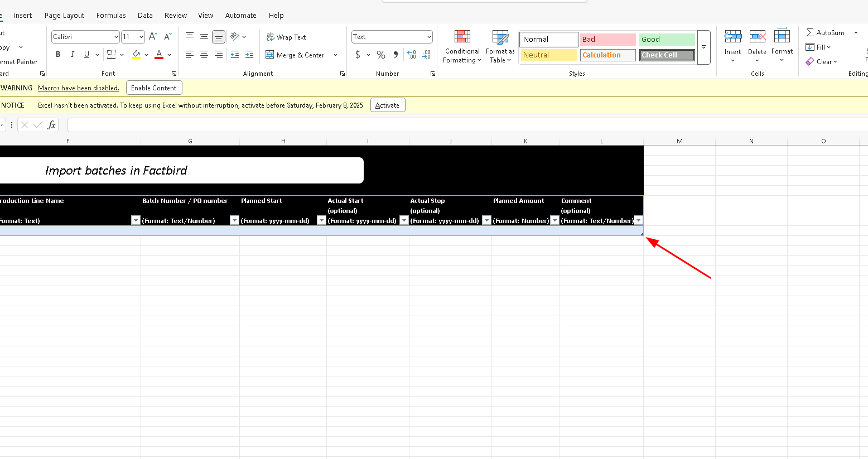Increase decimal places
This screenshot has height=459, width=868.
click(412, 55)
